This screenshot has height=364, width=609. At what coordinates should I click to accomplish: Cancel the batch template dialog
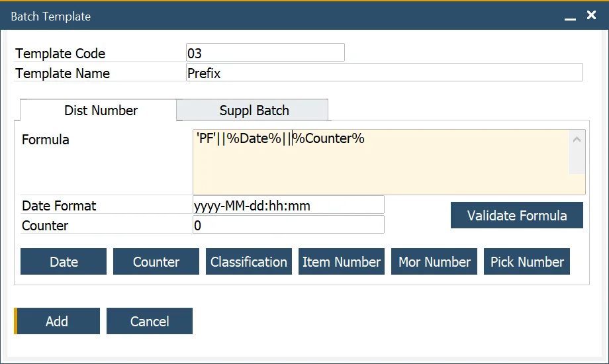tap(149, 321)
